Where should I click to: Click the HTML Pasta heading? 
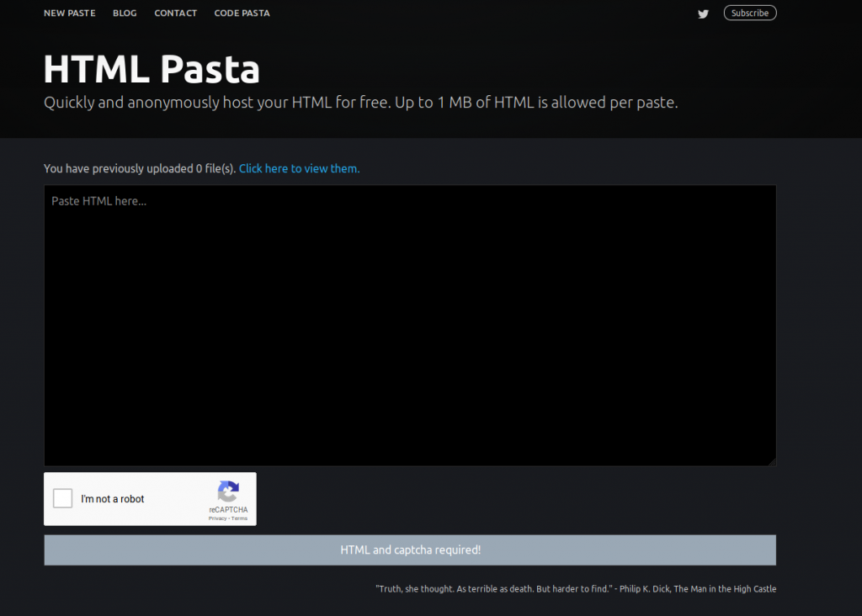(152, 69)
